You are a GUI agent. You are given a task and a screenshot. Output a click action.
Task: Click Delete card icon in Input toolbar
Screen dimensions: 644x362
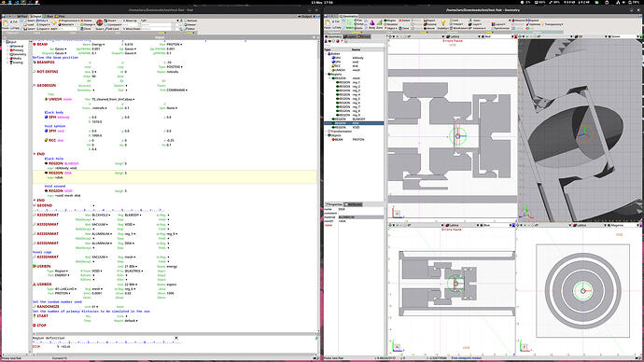coord(85,21)
